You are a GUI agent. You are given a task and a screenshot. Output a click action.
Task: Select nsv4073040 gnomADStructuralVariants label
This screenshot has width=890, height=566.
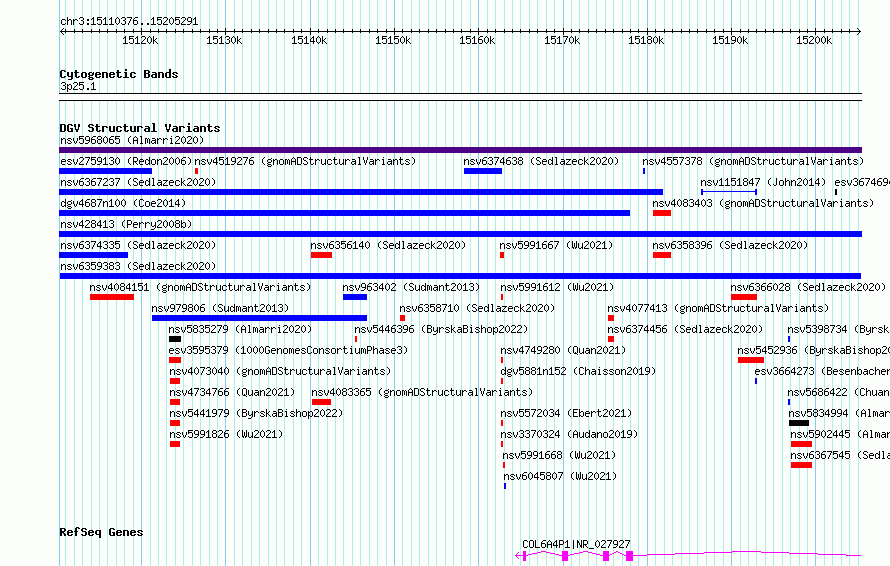[x=280, y=371]
